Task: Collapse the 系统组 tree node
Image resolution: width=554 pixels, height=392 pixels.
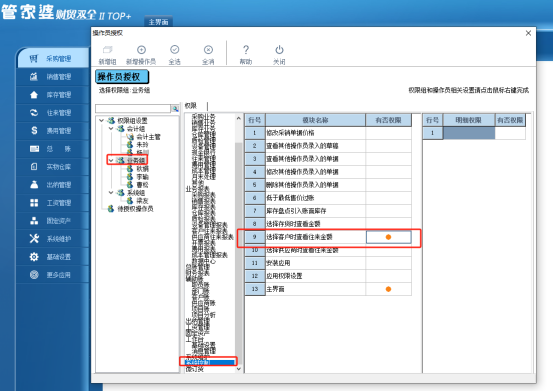Action: coord(111,193)
